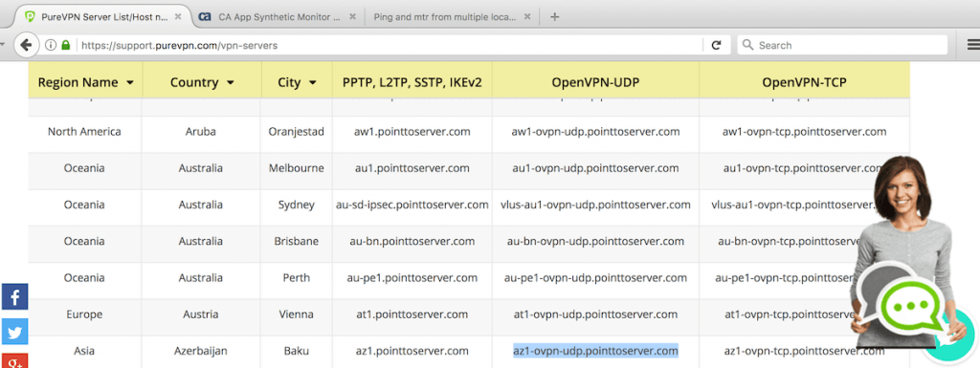The image size is (980, 368).
Task: Click the browser back arrow button
Action: [x=26, y=45]
